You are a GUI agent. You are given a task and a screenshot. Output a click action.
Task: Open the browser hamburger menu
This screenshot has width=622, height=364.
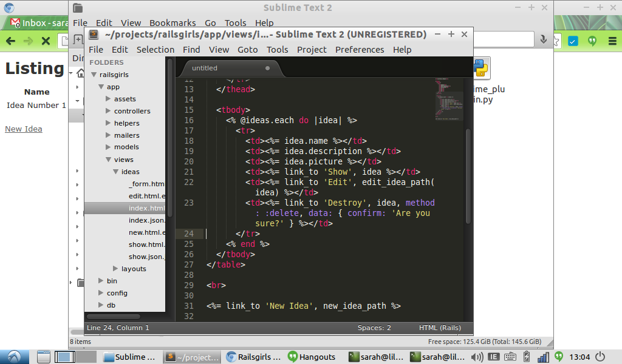[x=612, y=41]
